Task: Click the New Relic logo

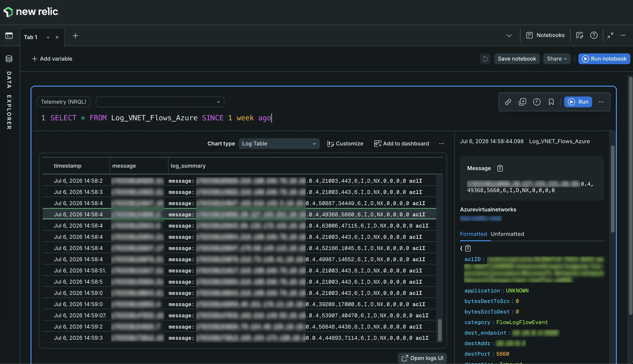Action: click(x=31, y=12)
